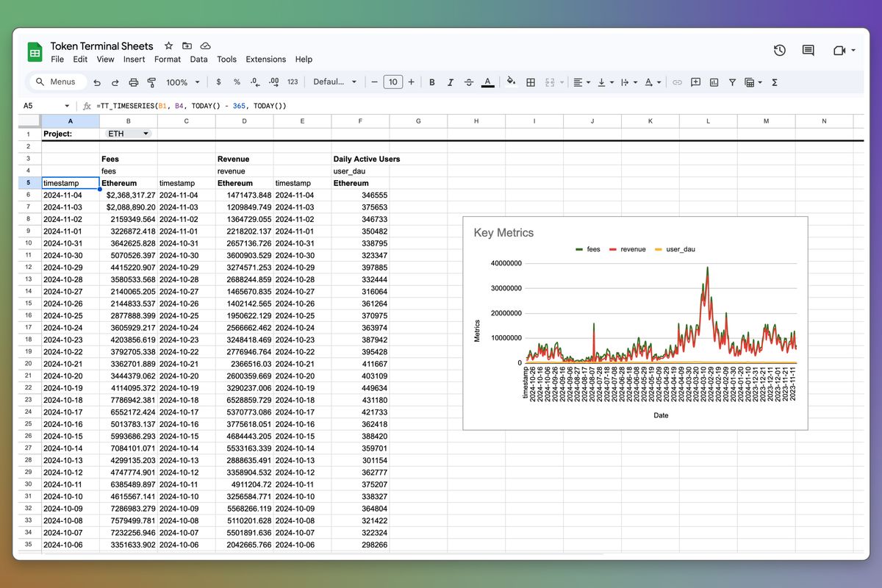Viewport: 882px width, 588px height.
Task: Open version history clock icon
Action: 780,51
